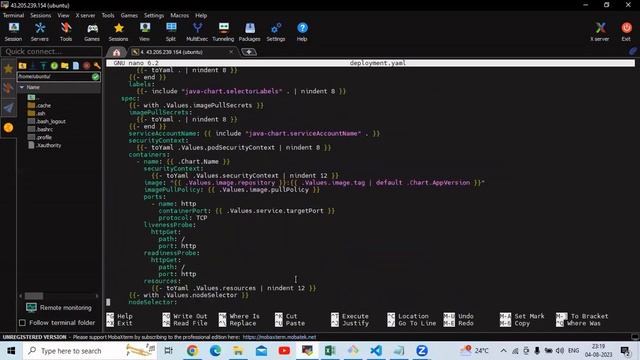Click the Servers toolbar icon
Screen dimensions: 640x360
(40, 32)
